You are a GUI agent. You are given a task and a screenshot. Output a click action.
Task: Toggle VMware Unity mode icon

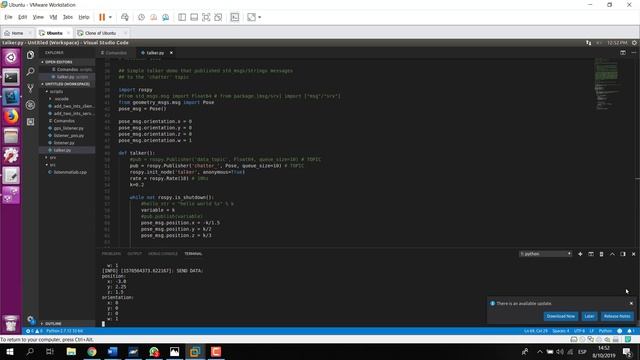pyautogui.click(x=218, y=17)
